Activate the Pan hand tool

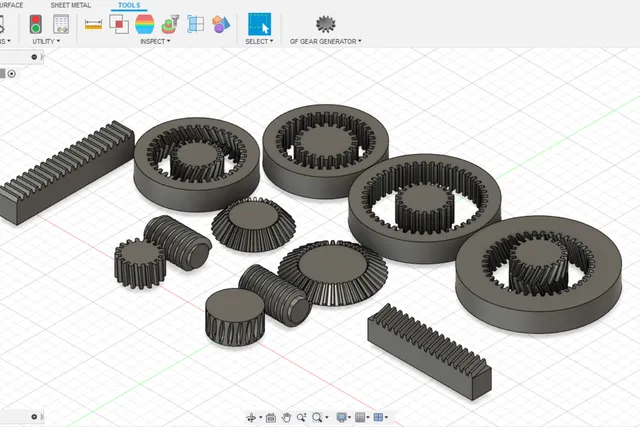pos(287,417)
